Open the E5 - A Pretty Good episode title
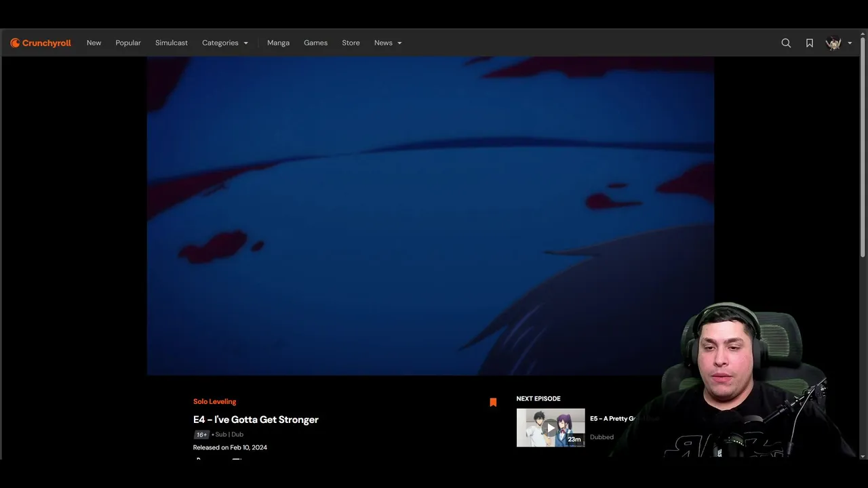 [612, 419]
